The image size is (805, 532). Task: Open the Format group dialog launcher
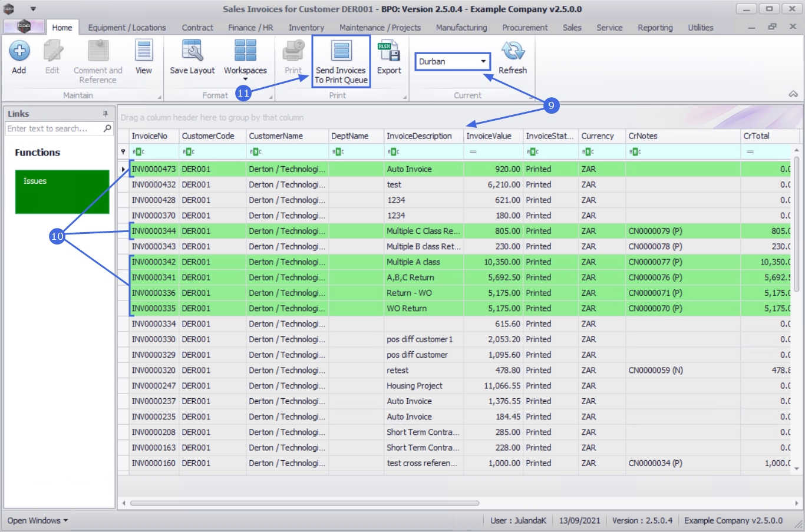click(271, 97)
